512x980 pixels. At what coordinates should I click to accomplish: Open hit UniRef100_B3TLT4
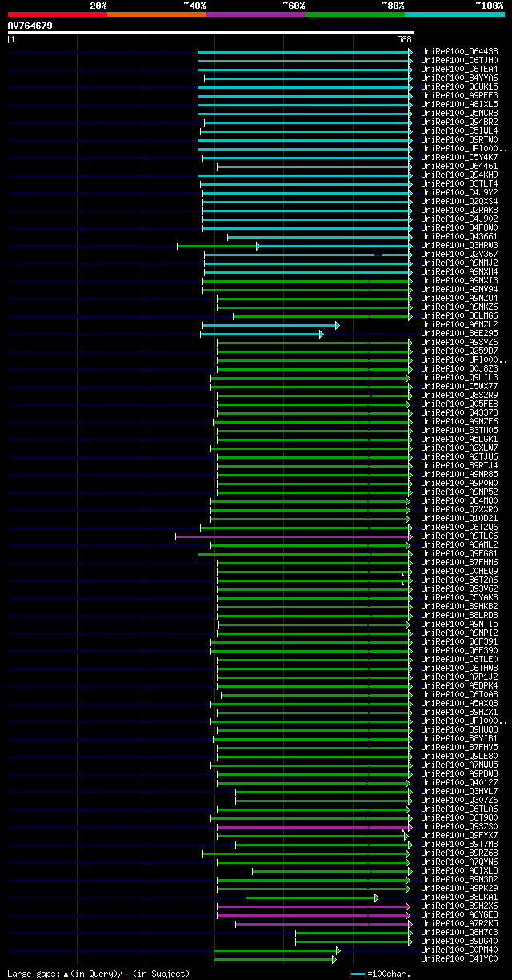click(460, 183)
